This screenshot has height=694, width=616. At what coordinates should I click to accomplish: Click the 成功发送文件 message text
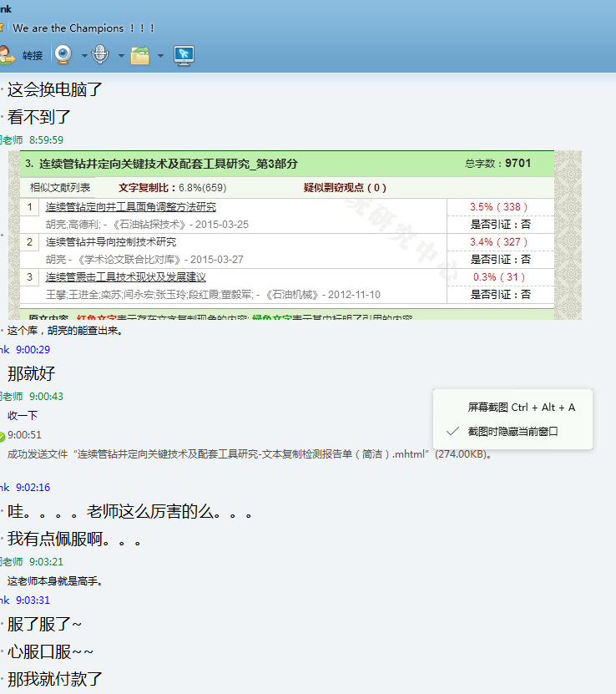(x=250, y=454)
